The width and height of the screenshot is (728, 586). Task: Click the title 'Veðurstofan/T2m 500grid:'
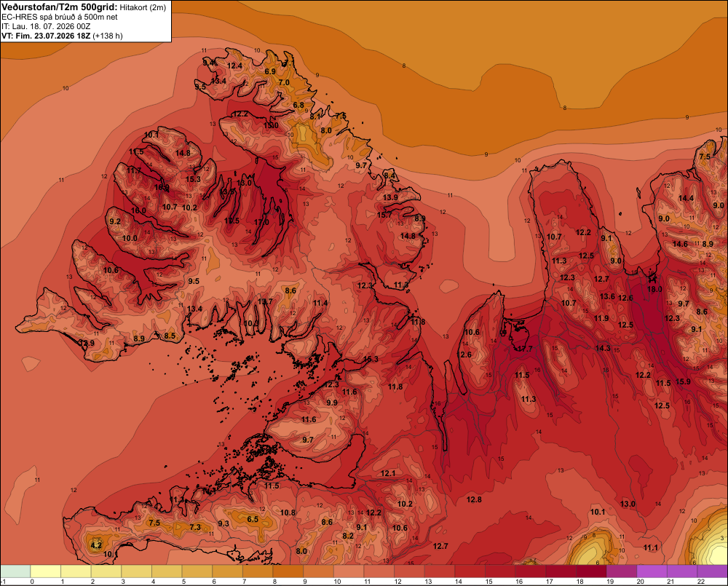pyautogui.click(x=60, y=7)
